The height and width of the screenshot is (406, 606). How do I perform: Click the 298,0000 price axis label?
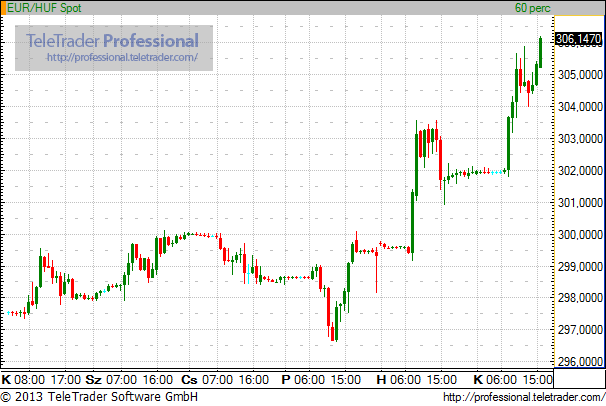pos(580,298)
